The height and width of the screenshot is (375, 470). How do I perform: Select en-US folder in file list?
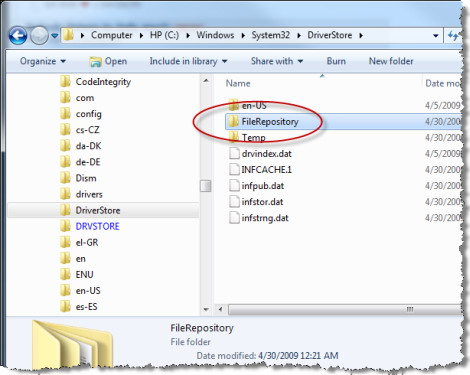(247, 106)
